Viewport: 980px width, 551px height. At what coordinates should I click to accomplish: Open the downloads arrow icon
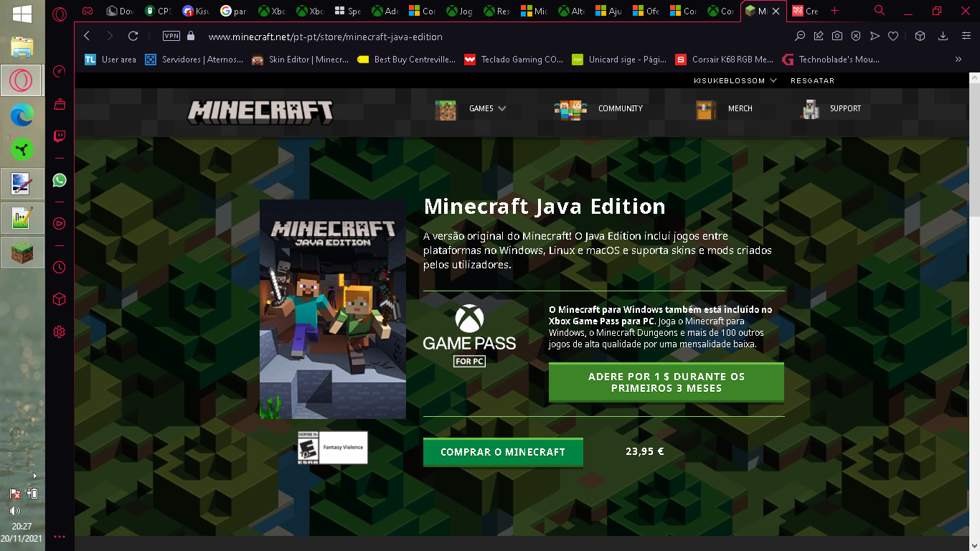pyautogui.click(x=943, y=36)
